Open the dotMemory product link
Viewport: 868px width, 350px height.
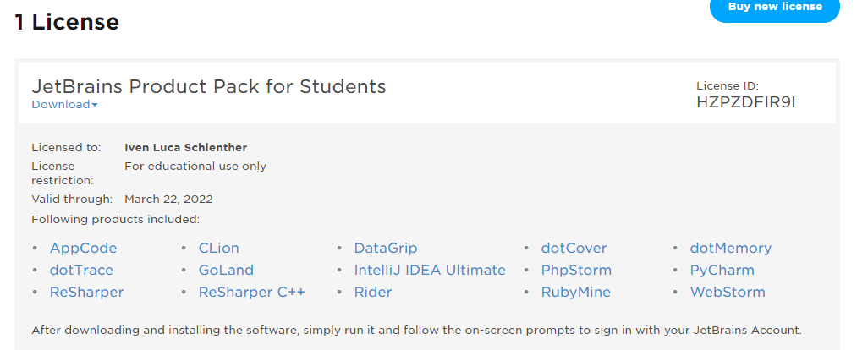point(730,249)
